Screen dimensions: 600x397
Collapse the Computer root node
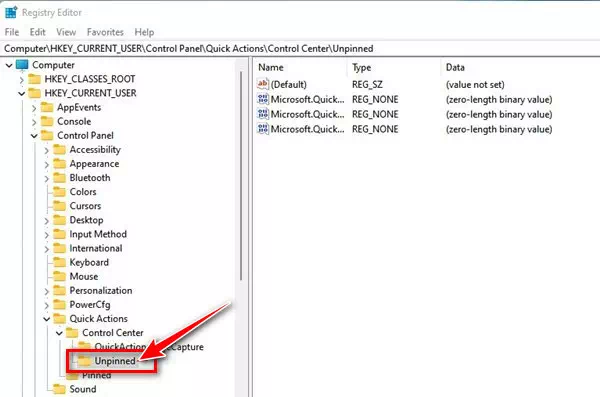click(x=9, y=65)
